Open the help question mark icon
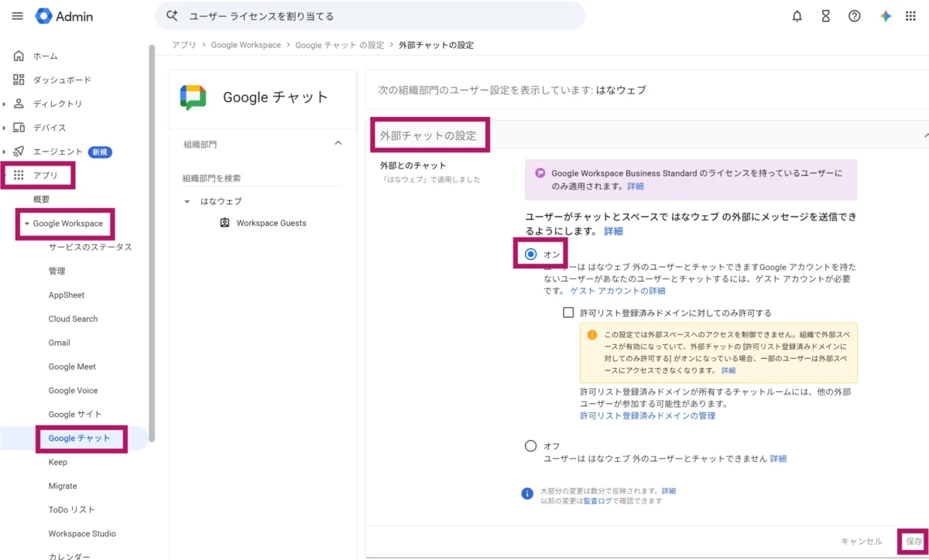The width and height of the screenshot is (929, 560). click(855, 16)
